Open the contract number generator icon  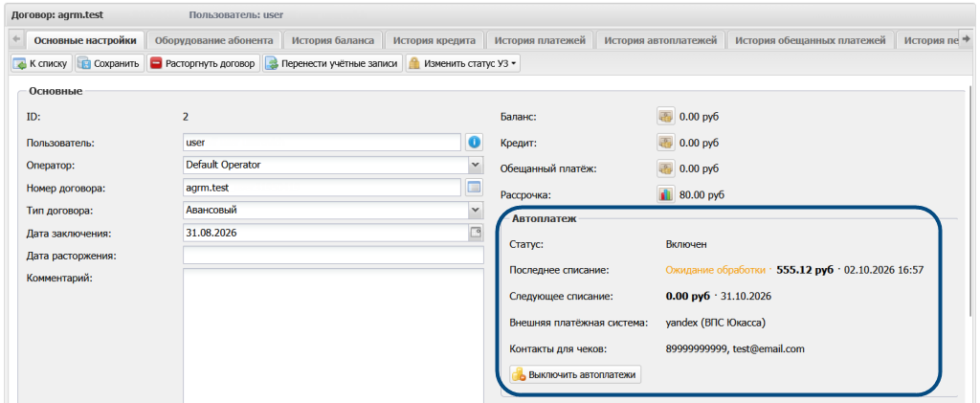tap(475, 187)
